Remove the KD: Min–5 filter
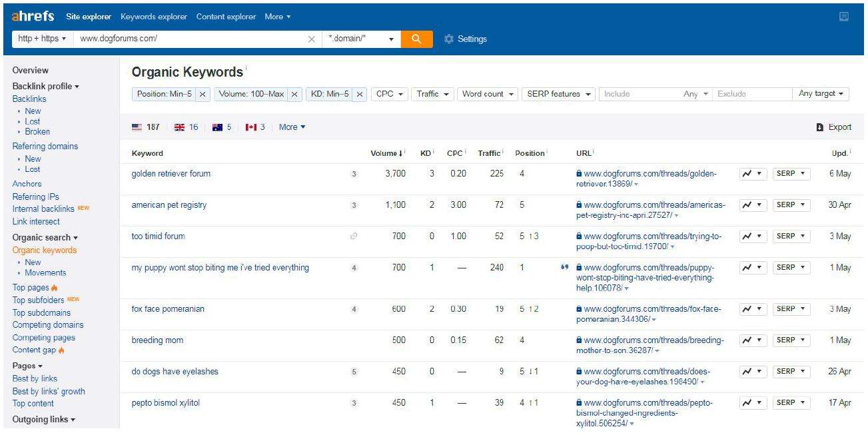The image size is (868, 435). 360,95
